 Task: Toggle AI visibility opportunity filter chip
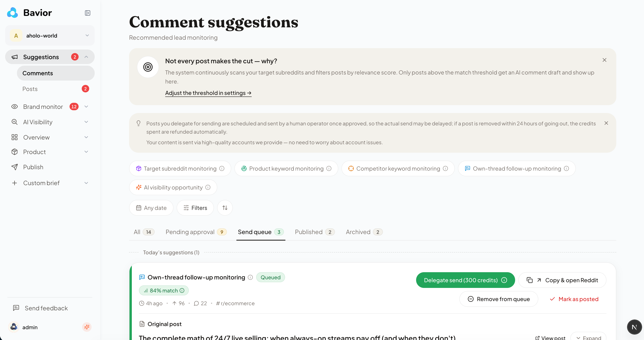(173, 187)
